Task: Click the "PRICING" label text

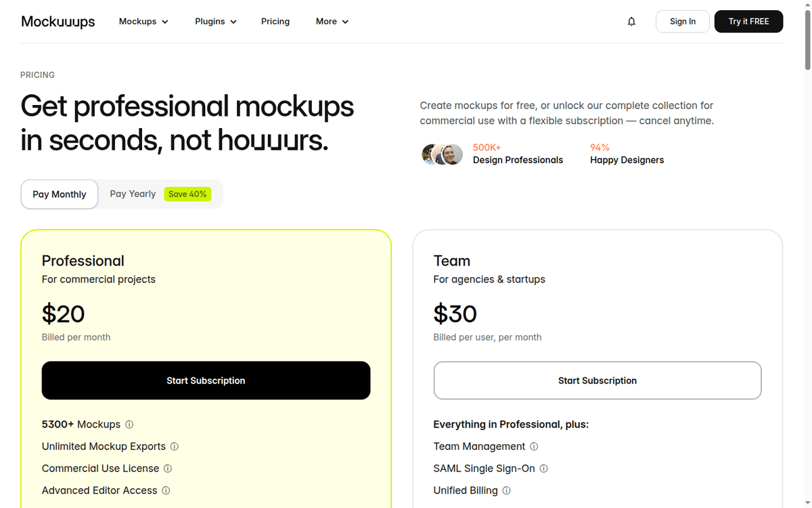Action: [x=38, y=75]
